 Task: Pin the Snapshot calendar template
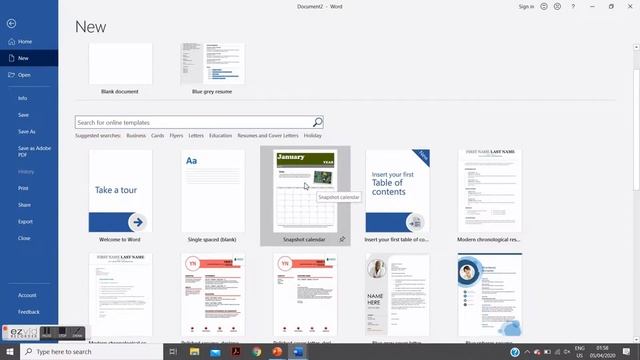pyautogui.click(x=342, y=240)
